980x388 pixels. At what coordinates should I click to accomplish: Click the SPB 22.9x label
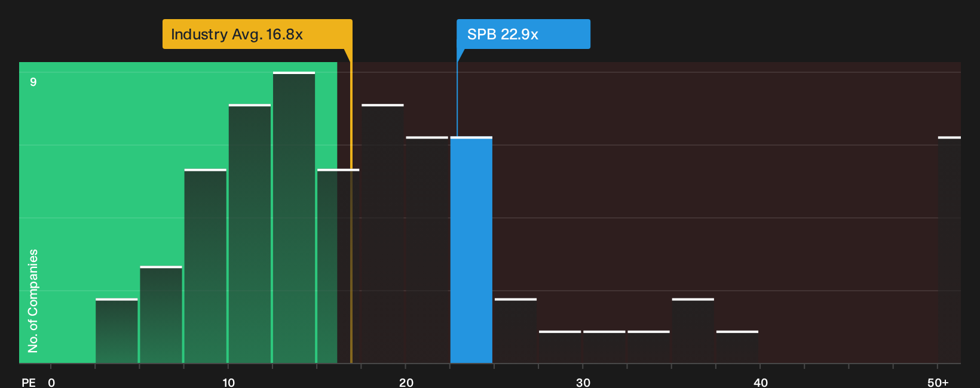(523, 34)
